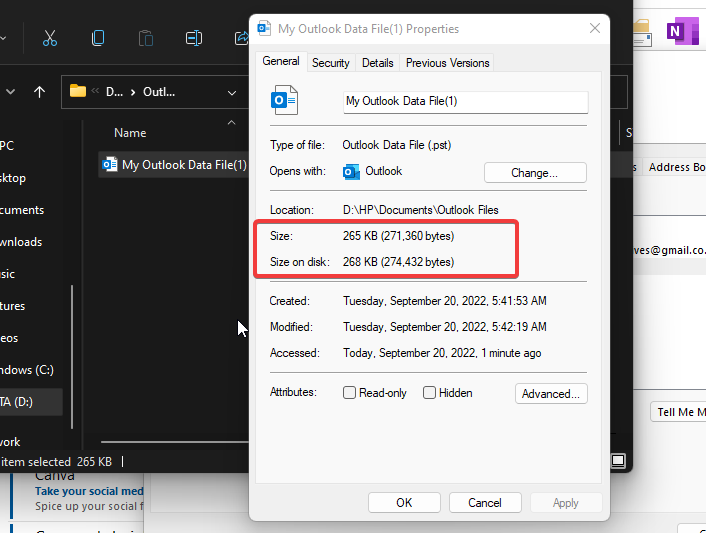Click the Apply button
Screen dimensions: 706x533
pos(566,502)
